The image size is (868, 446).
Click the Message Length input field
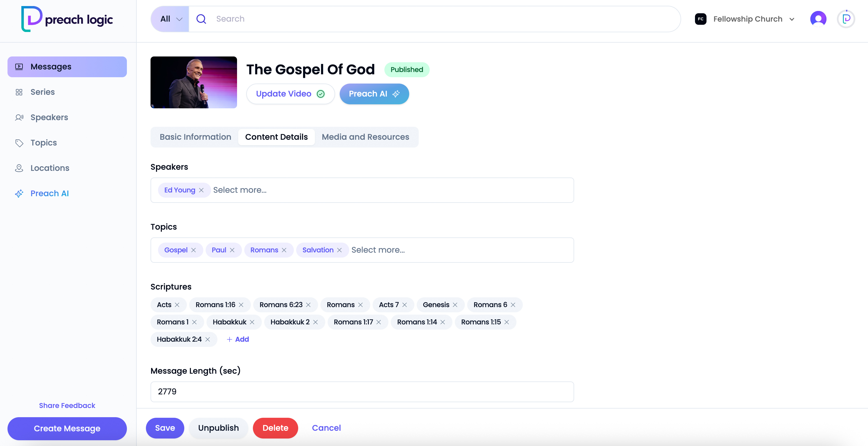[x=362, y=392]
